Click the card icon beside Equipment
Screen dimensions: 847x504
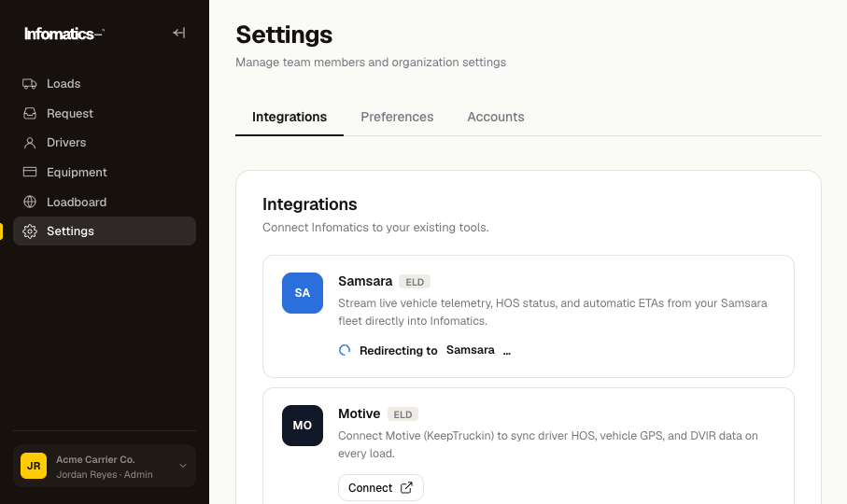coord(30,172)
